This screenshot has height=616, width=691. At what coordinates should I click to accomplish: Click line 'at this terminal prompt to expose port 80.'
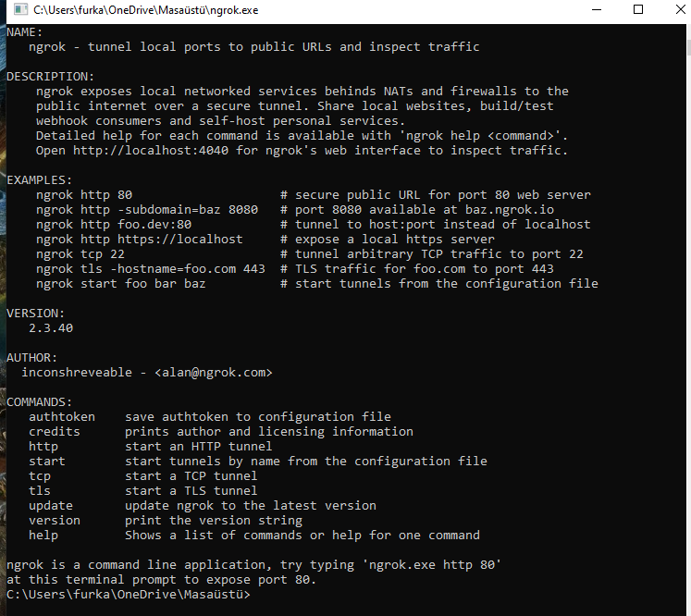tap(162, 580)
